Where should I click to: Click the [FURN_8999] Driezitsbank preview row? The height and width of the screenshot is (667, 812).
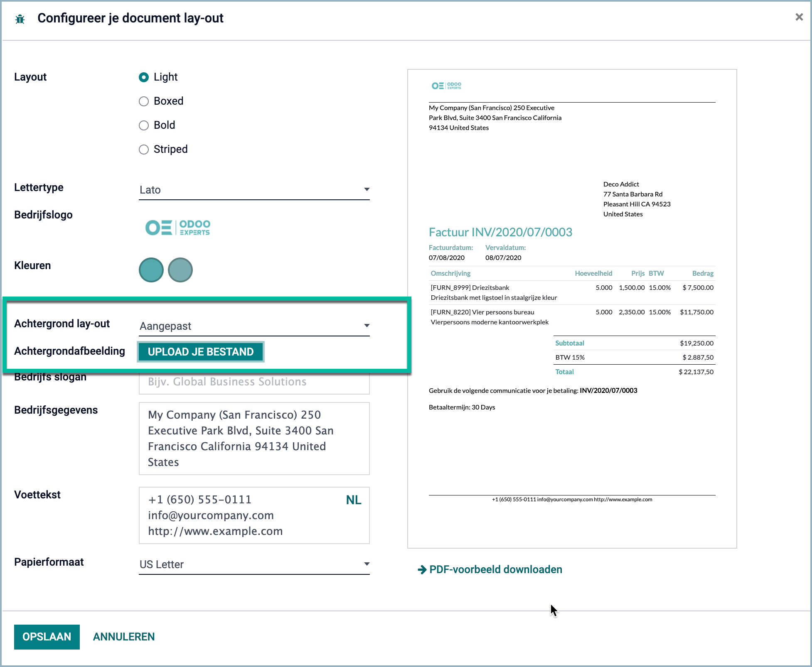(572, 293)
